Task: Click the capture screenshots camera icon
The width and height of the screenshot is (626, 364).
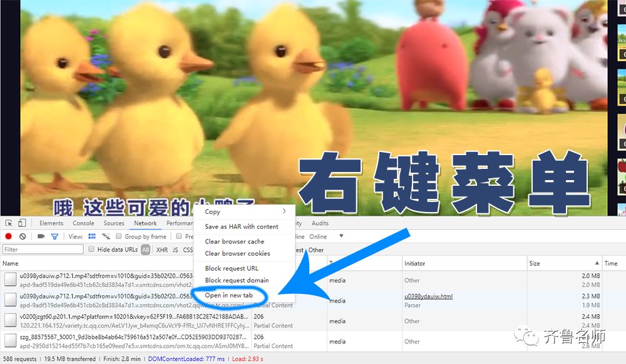Action: coord(41,236)
